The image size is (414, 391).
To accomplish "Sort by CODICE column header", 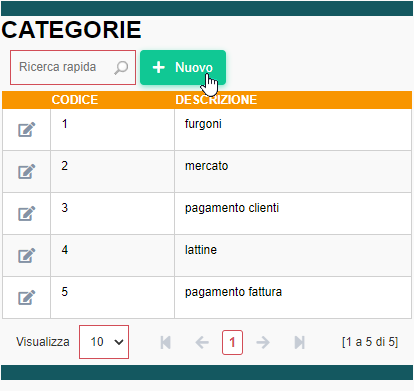I will point(75,100).
